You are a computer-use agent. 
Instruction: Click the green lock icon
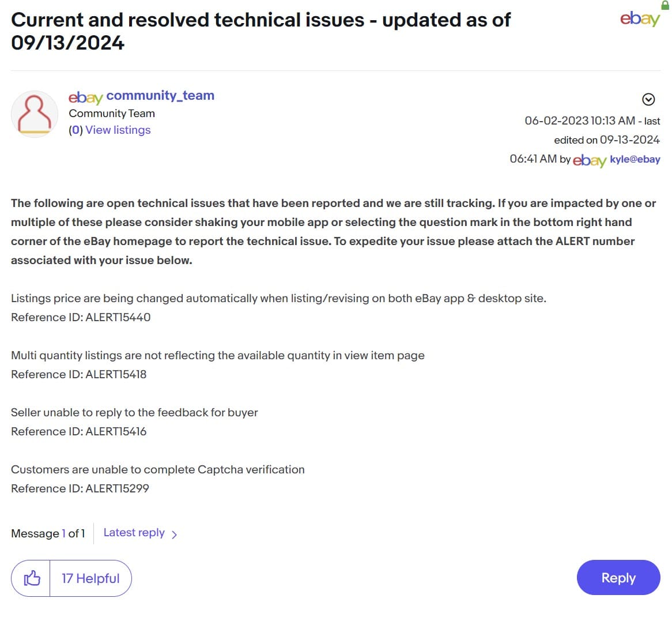click(x=665, y=5)
